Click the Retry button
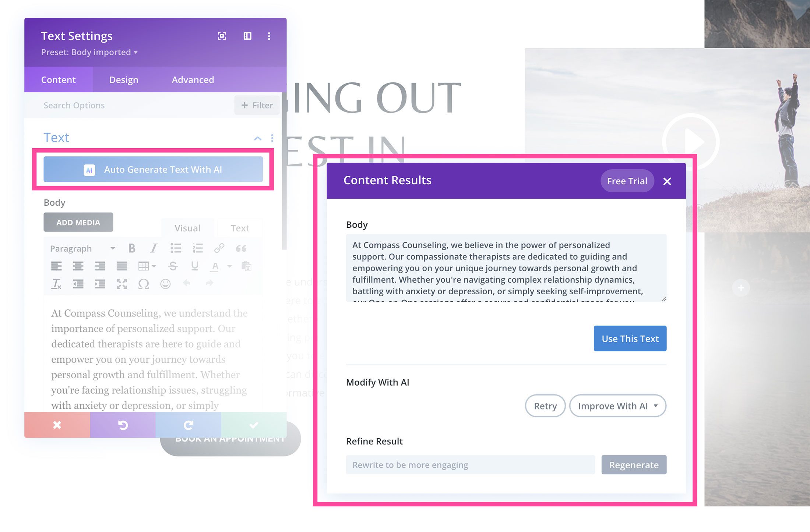The height and width of the screenshot is (532, 810). point(545,405)
